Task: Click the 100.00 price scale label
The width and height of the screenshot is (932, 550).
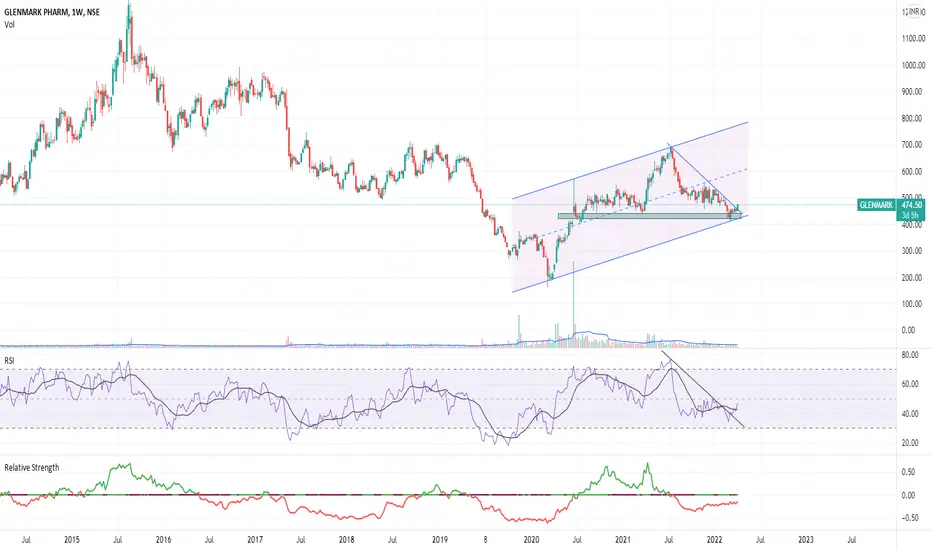Action: point(912,304)
